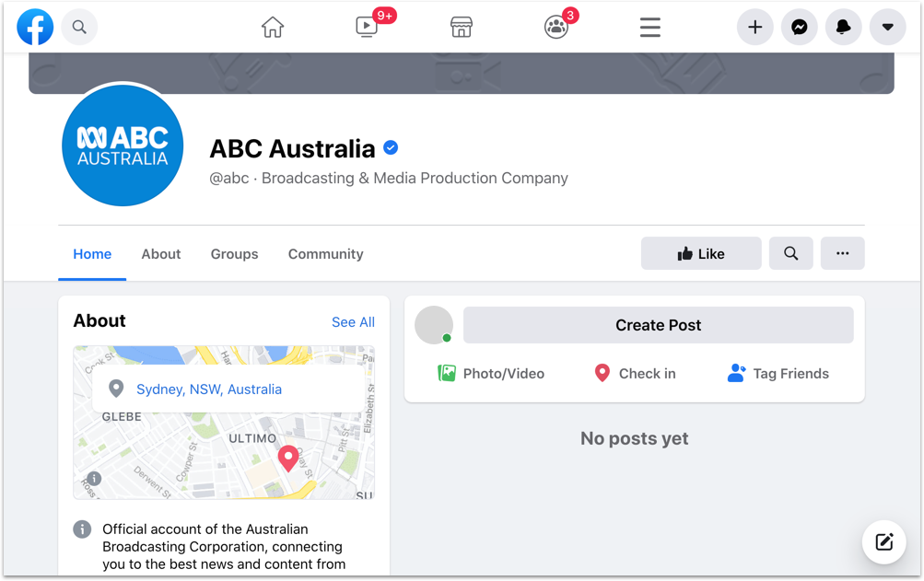Click the Create Post button
The height and width of the screenshot is (581, 924).
pos(658,325)
